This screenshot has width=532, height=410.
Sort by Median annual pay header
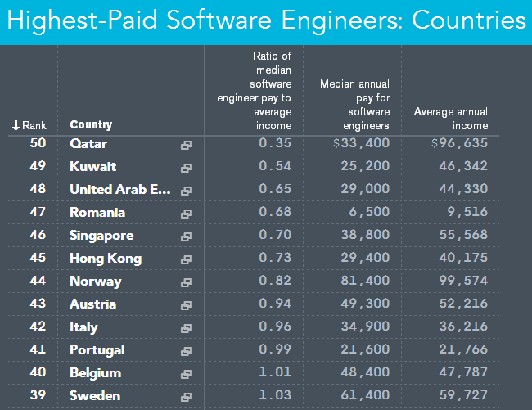(x=354, y=105)
